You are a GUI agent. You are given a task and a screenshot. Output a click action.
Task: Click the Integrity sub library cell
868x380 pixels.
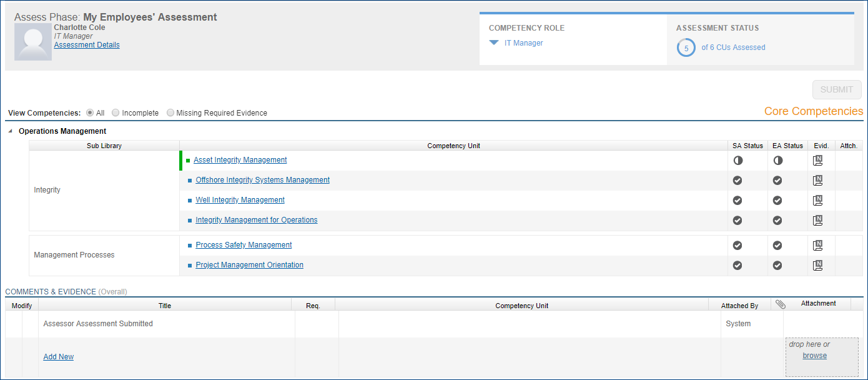coord(104,190)
